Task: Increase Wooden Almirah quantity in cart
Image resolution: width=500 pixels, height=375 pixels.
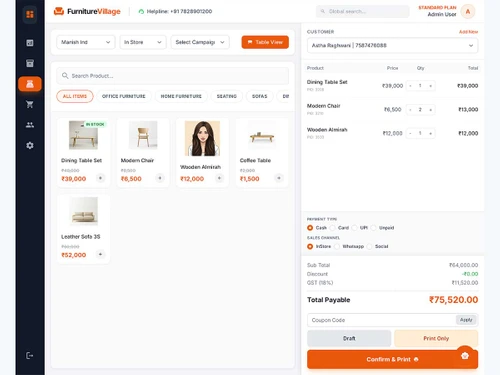Action: pyautogui.click(x=431, y=133)
